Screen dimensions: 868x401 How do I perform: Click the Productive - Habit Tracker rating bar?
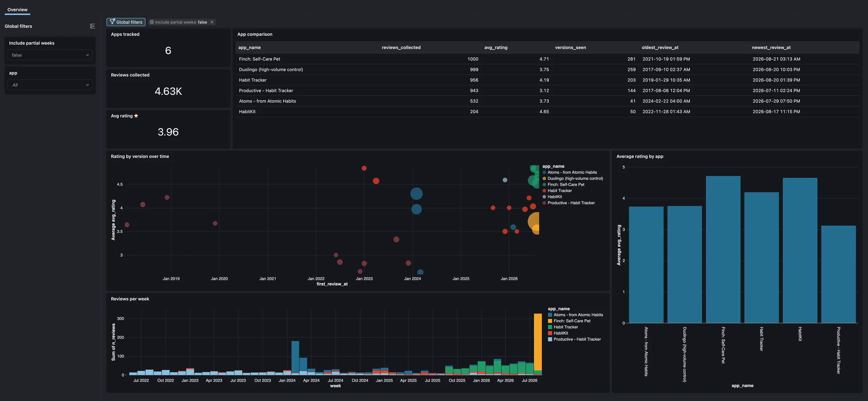tap(838, 274)
